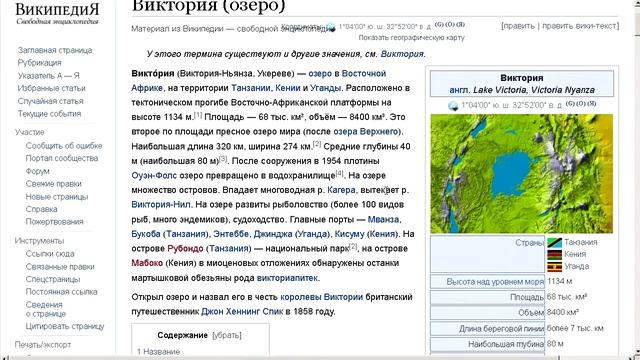
Task: Open 'Свежие правки' link
Action: 53,184
